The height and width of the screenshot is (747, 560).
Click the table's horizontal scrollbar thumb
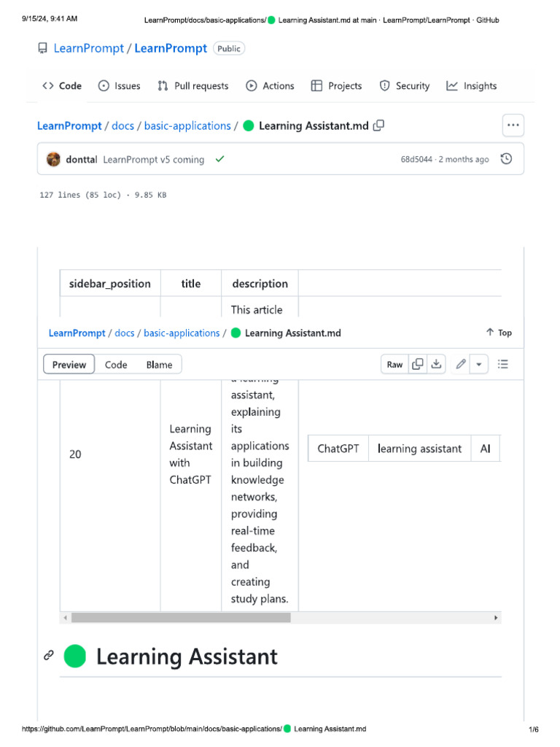[181, 618]
